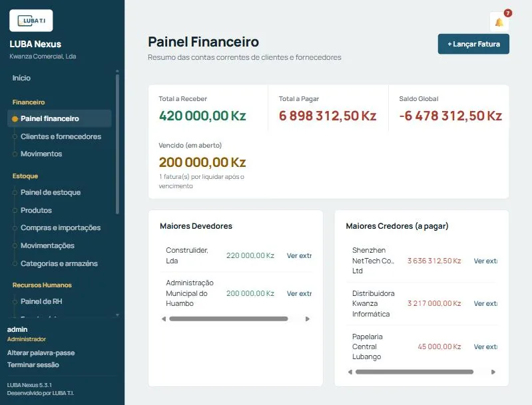
Task: Click the Construlider, Lda debtor name
Action: (187, 255)
